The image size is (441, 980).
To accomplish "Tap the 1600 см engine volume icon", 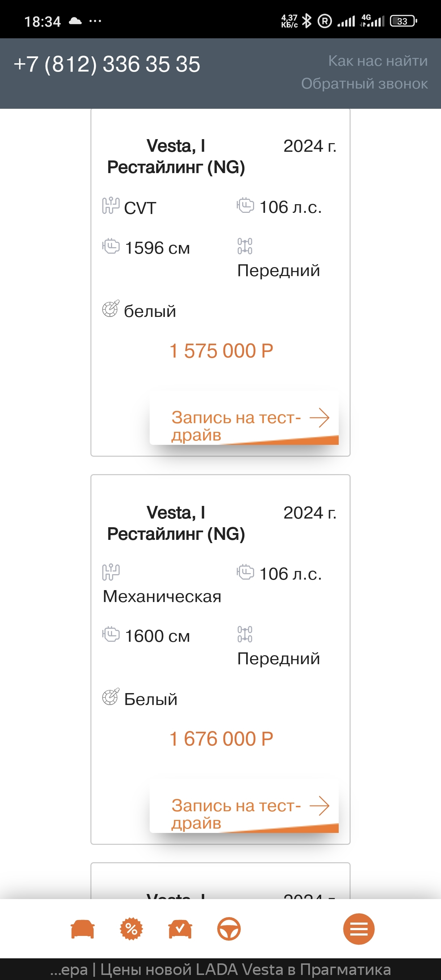I will click(111, 634).
